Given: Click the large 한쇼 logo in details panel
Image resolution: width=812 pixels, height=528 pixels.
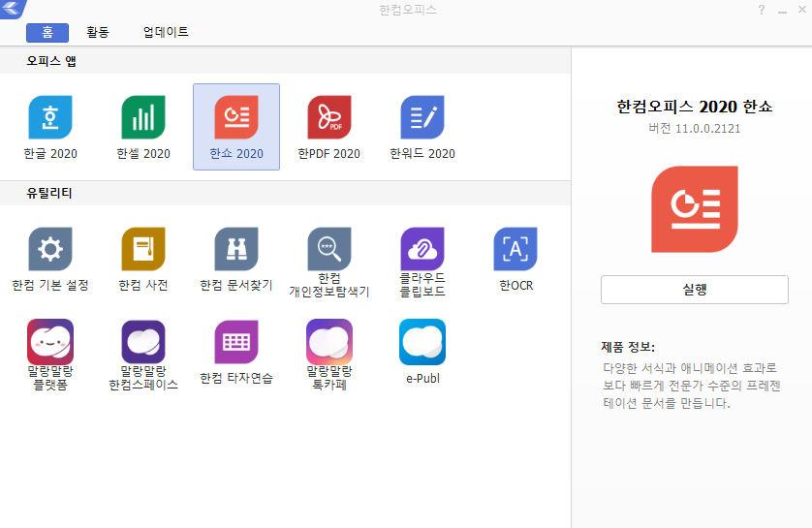Looking at the screenshot, I should [695, 209].
